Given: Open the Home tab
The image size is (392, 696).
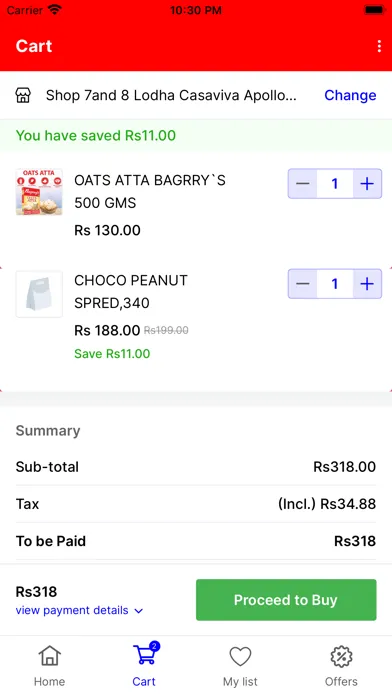Looking at the screenshot, I should coord(49,666).
